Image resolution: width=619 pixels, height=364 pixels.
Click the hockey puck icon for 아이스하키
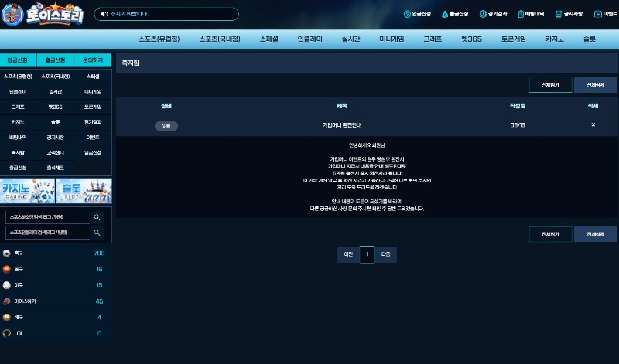pyautogui.click(x=7, y=301)
